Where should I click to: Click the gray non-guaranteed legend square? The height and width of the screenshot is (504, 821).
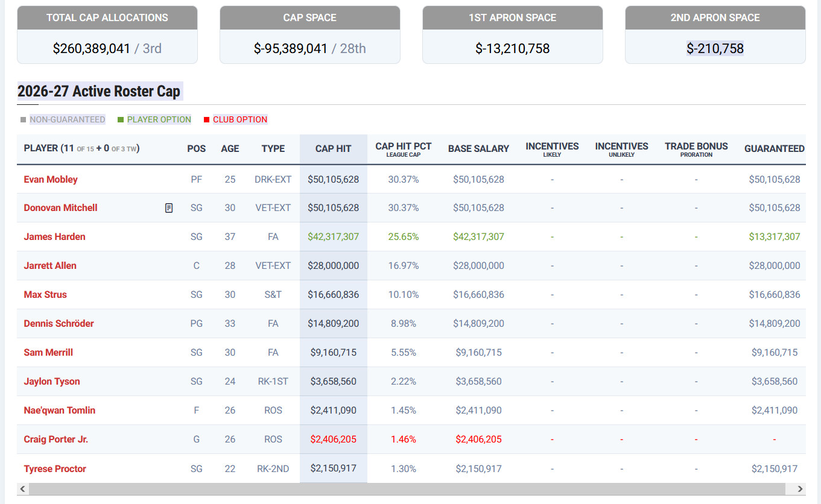[23, 119]
